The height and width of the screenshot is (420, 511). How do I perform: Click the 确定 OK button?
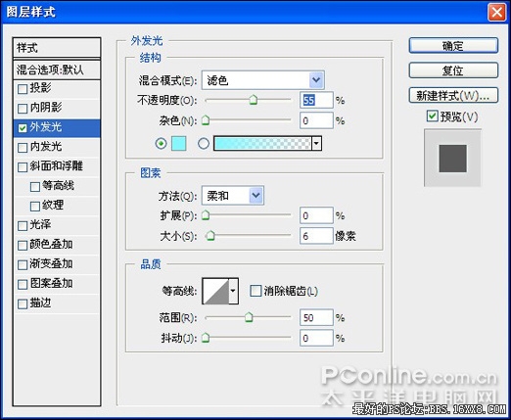coord(453,46)
